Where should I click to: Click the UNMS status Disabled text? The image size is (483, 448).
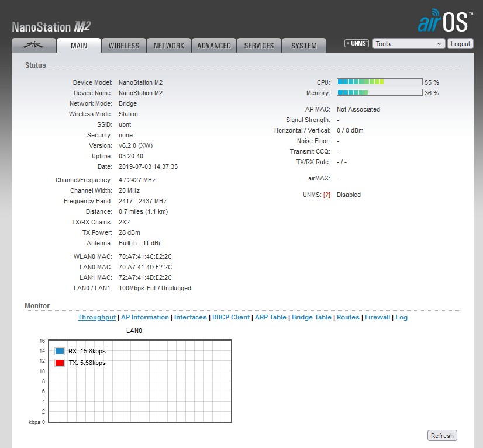point(349,195)
